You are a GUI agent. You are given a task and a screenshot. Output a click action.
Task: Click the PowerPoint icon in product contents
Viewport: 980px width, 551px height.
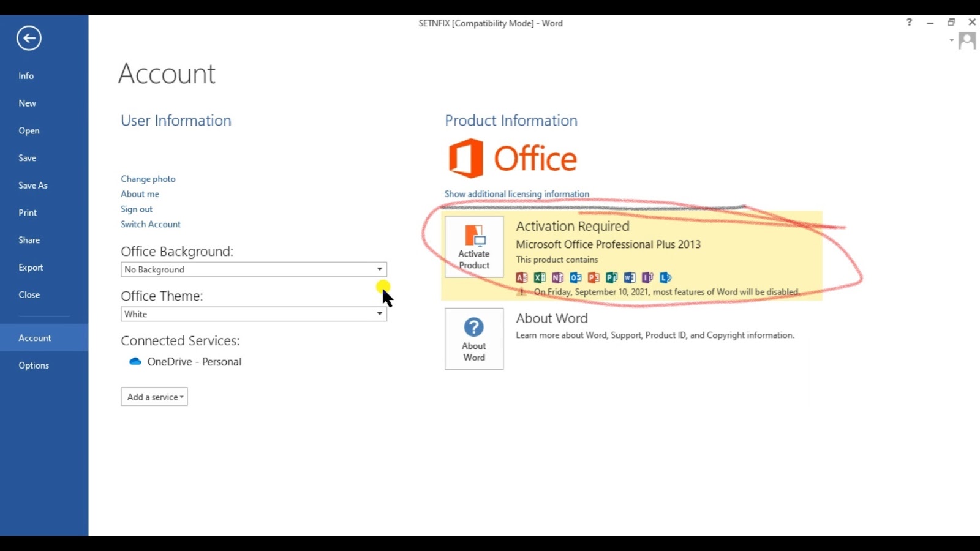(x=594, y=277)
